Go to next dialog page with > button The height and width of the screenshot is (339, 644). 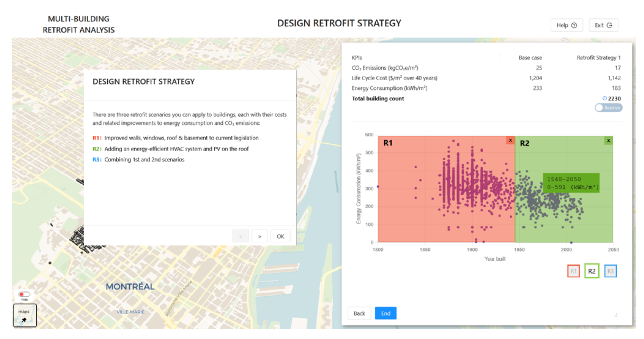click(x=259, y=237)
